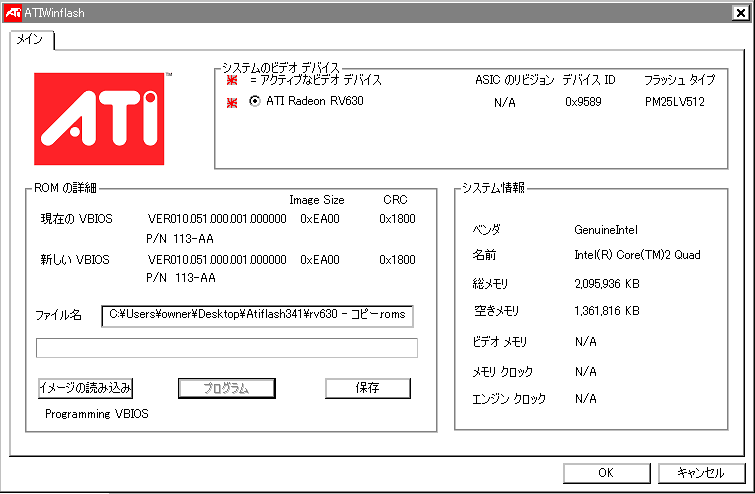
Task: Click current VBIOS CRC value 0x1800
Action: point(397,219)
